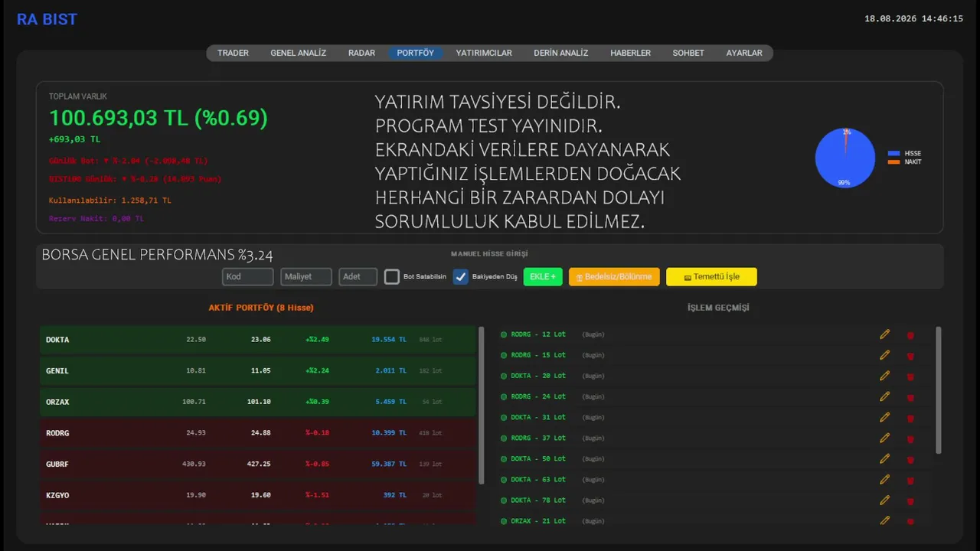The height and width of the screenshot is (551, 980).
Task: Edit the RODRG - 15 Lot transaction
Action: [885, 355]
